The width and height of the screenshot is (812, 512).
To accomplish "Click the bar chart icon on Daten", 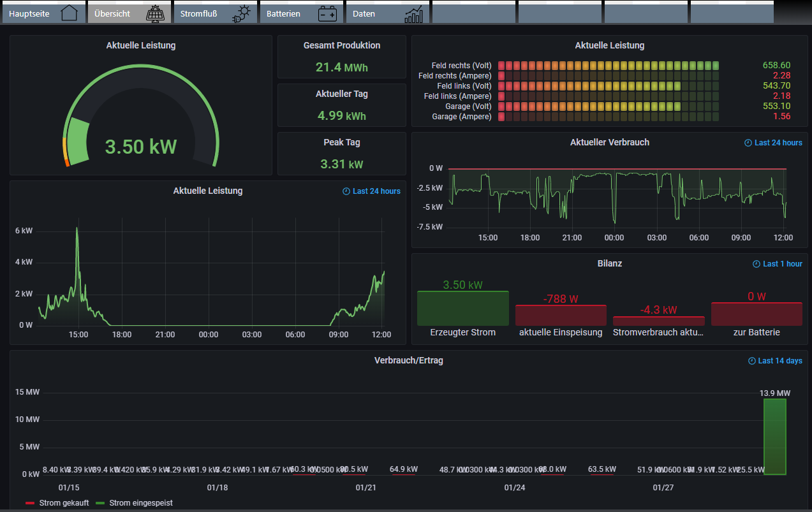I will [x=413, y=13].
